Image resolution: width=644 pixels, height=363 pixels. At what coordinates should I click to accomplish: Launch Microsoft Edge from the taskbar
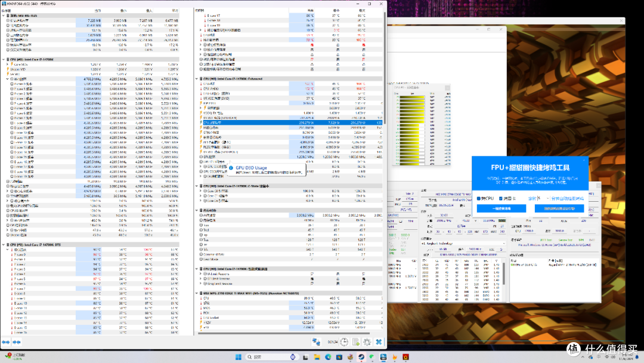click(x=328, y=357)
